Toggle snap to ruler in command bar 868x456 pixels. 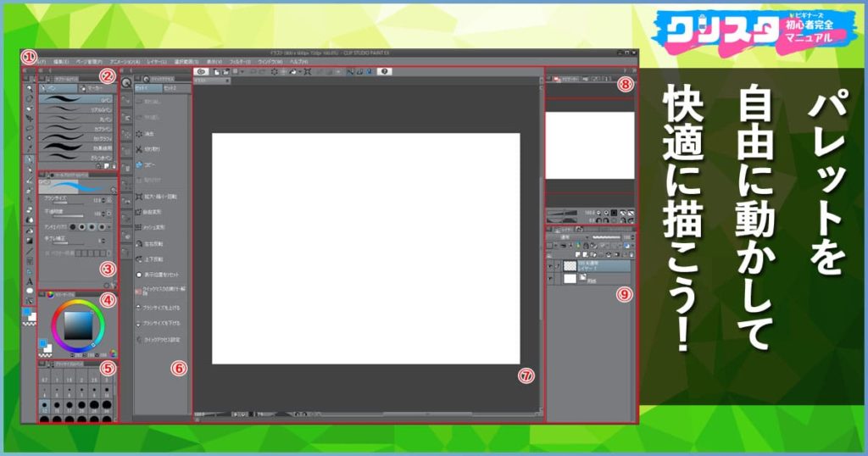350,71
